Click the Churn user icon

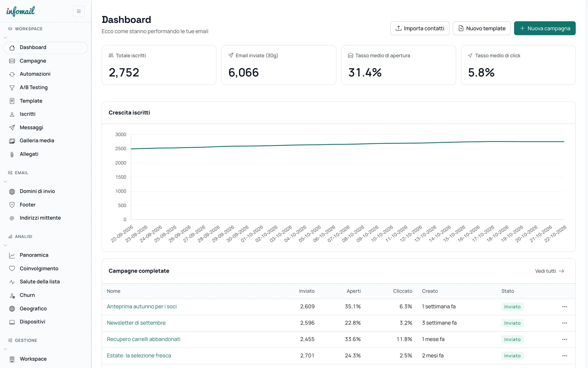point(12,295)
